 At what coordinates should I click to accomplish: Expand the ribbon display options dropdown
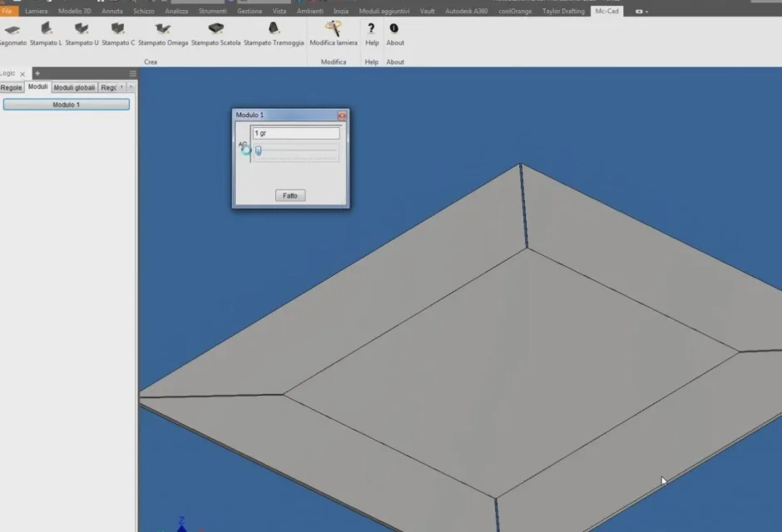click(641, 12)
